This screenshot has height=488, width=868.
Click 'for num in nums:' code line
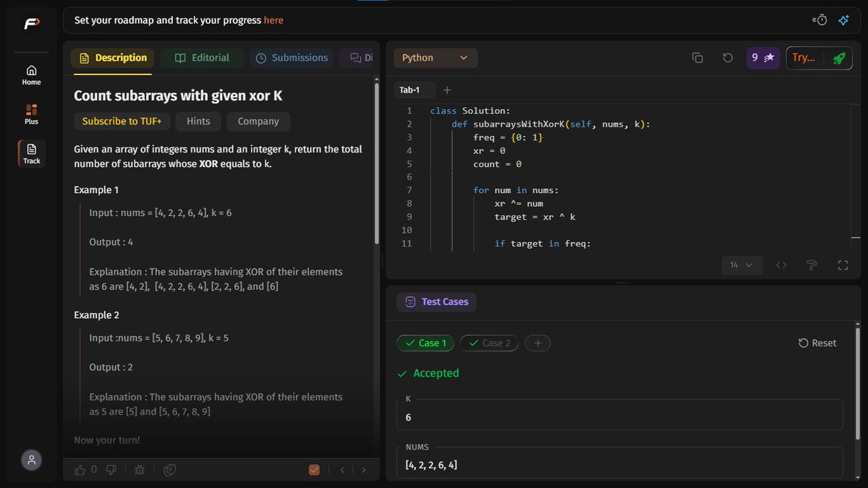tap(516, 191)
